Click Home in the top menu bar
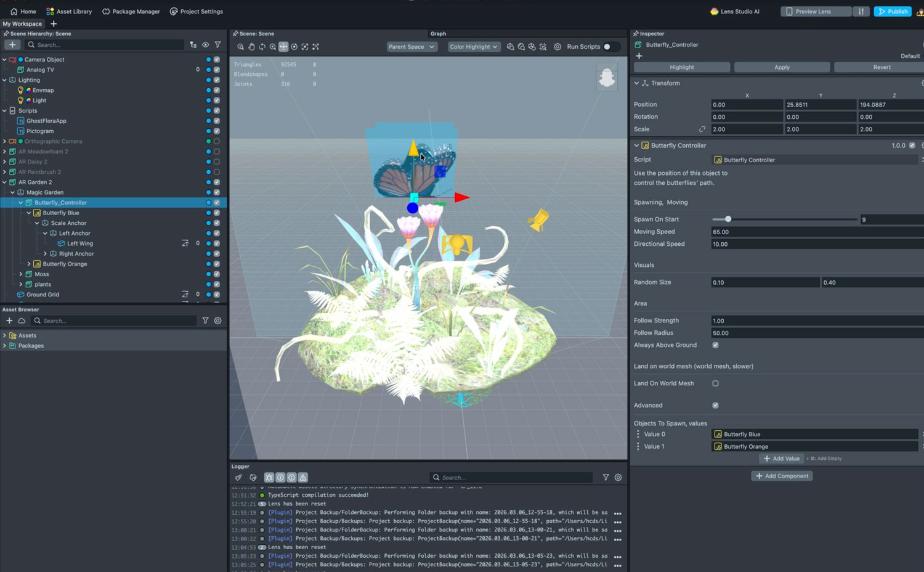Viewport: 924px width, 572px height. [x=23, y=11]
